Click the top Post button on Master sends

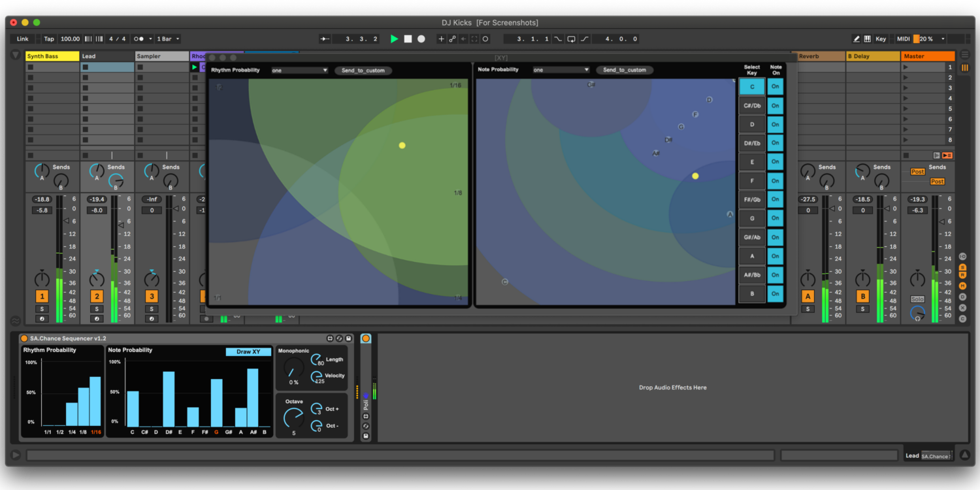(918, 172)
